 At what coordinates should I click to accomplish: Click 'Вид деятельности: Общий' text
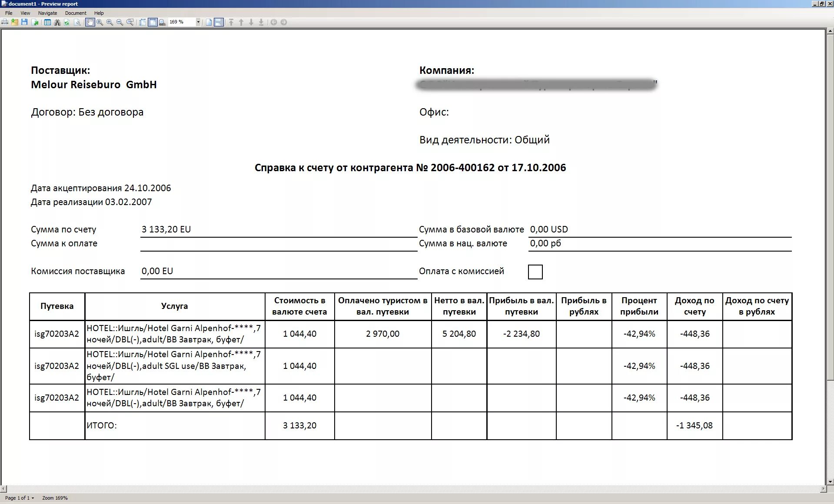coord(485,140)
